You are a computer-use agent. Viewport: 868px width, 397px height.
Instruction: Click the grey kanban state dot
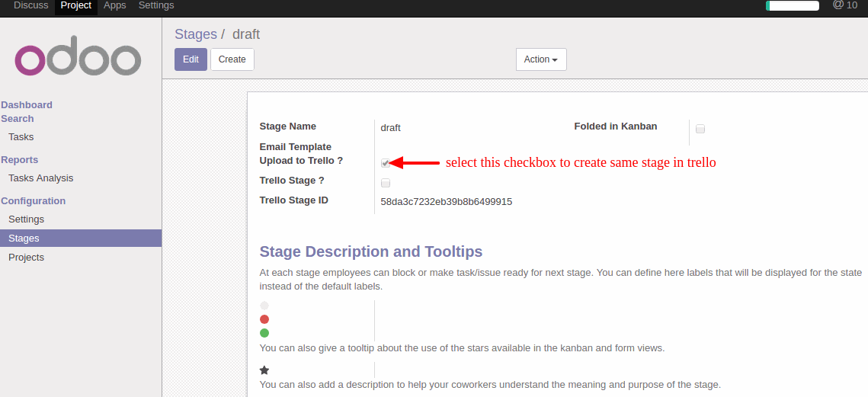[264, 305]
